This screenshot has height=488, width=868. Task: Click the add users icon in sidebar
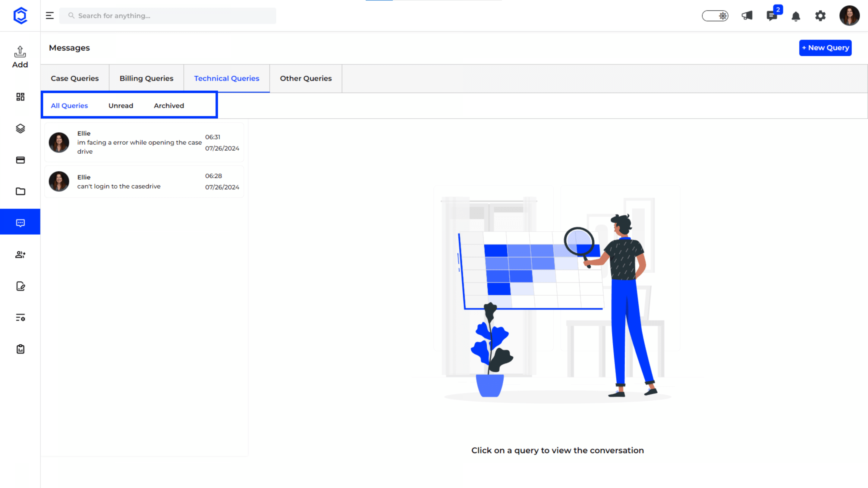20,255
